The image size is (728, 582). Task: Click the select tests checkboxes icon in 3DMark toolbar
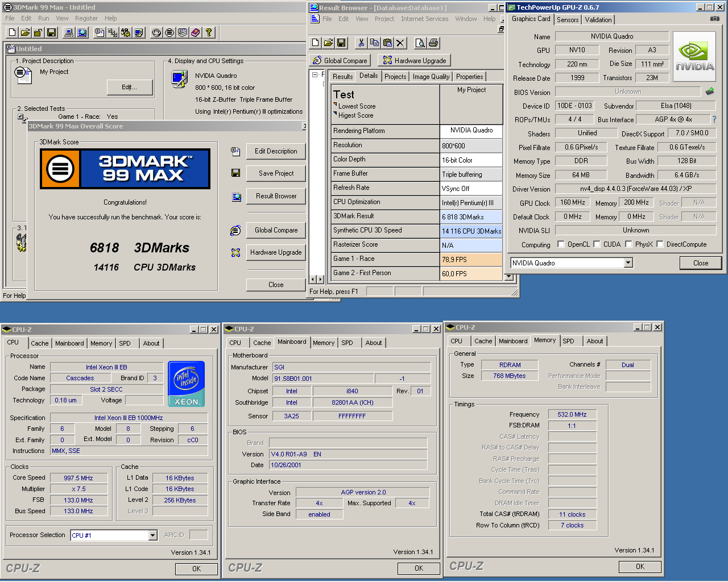pos(113,33)
